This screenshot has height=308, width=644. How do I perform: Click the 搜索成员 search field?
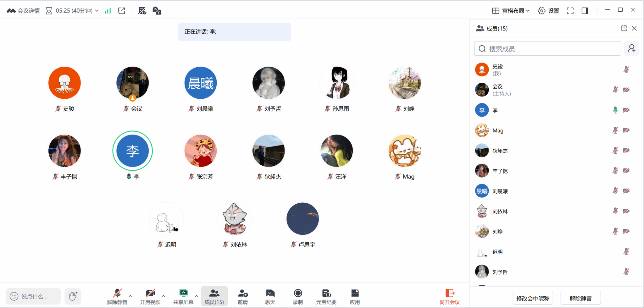click(x=547, y=48)
